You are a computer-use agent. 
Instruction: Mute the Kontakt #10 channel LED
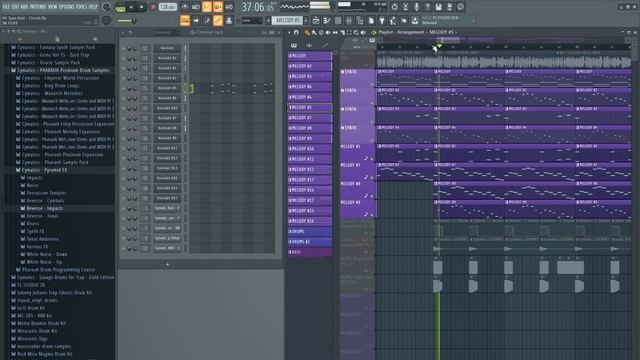[x=124, y=108]
